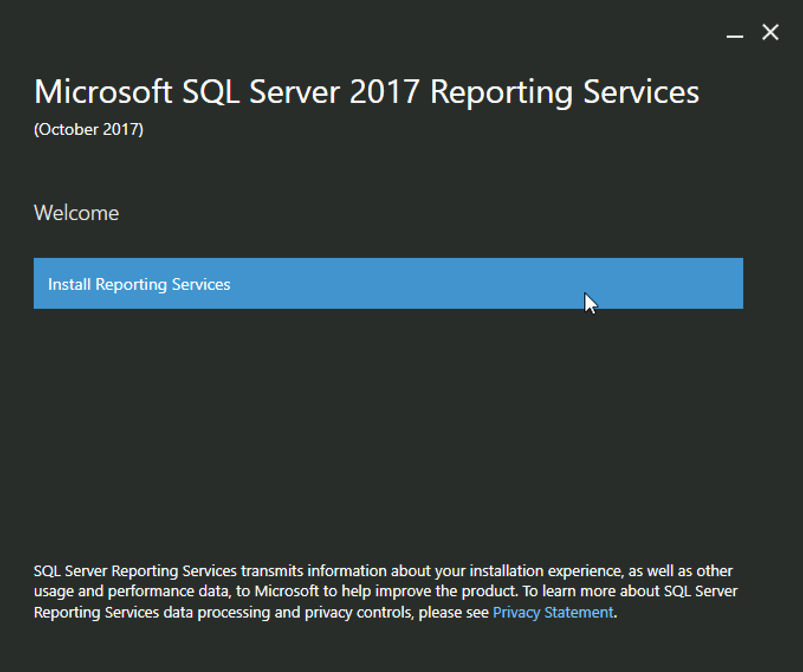Image resolution: width=803 pixels, height=672 pixels.
Task: Click the data transmission notice paragraph
Action: pos(386,592)
